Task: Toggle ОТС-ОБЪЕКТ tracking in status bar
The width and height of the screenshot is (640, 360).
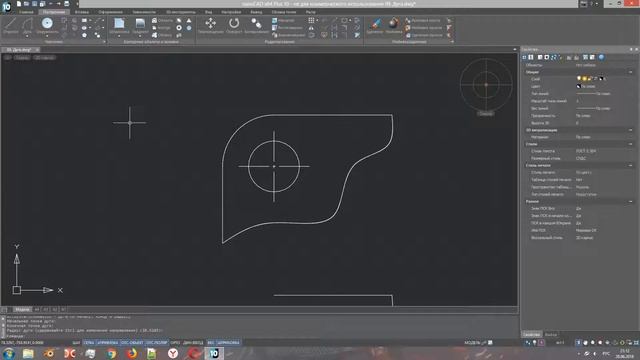Action: click(x=132, y=342)
